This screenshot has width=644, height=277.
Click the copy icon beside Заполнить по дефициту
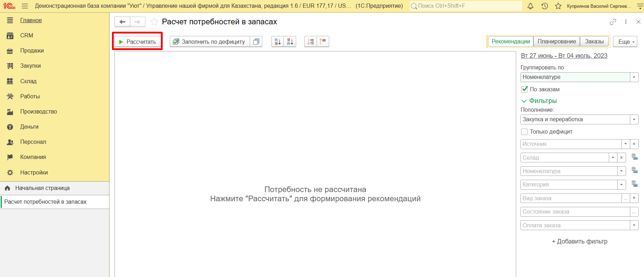point(256,42)
